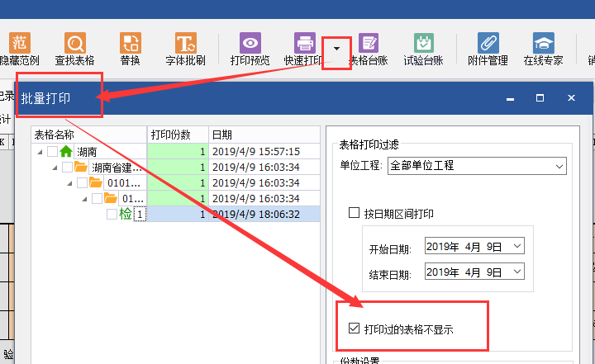Check the 0101… node checkbox
This screenshot has height=364, width=595.
pos(82,182)
